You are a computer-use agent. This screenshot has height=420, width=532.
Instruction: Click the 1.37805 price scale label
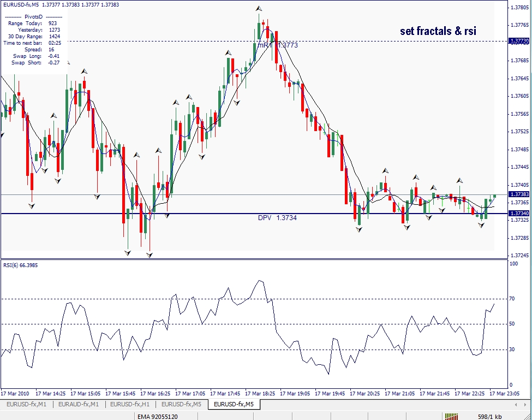coord(519,7)
